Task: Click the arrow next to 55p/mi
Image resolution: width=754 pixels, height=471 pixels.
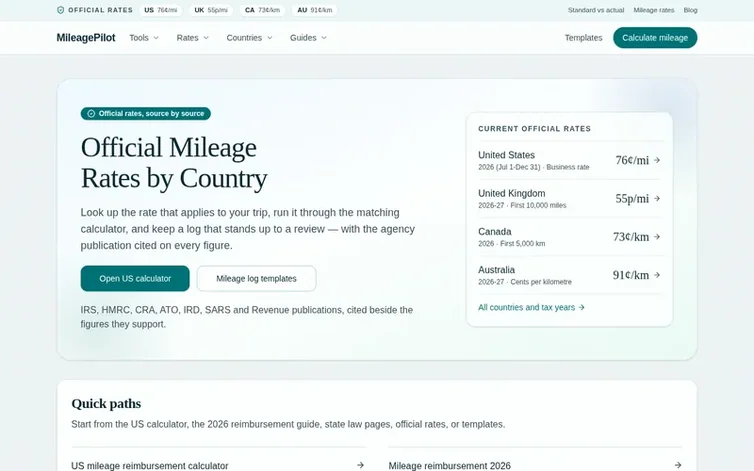Action: tap(657, 198)
